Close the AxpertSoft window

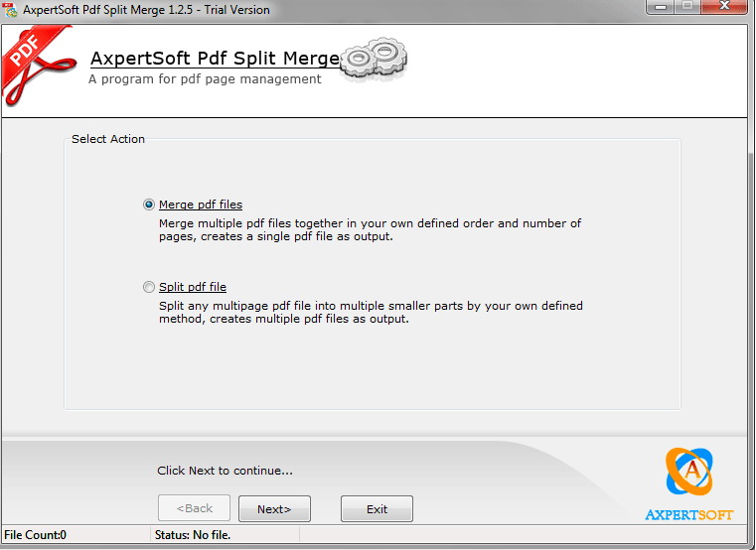pyautogui.click(x=724, y=6)
